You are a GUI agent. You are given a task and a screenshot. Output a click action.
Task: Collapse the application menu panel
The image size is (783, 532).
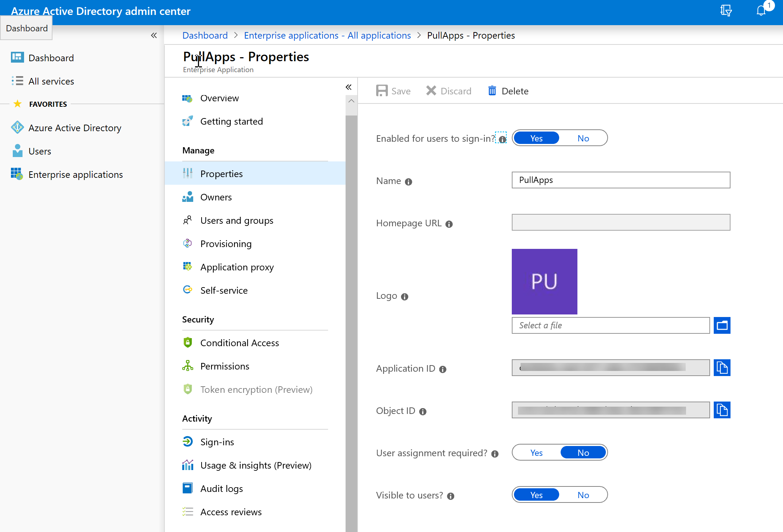click(348, 87)
